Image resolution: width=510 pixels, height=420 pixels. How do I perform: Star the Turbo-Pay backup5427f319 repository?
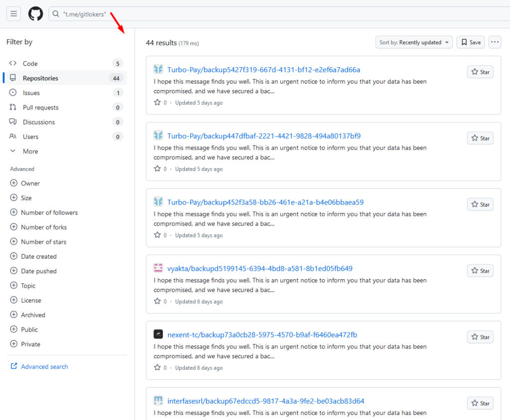(480, 72)
